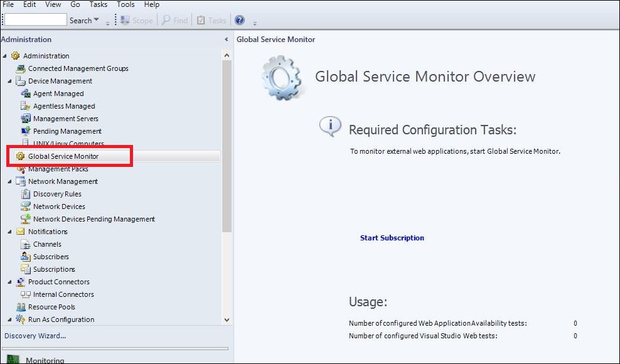Click the Product Connectors icon
This screenshot has width=620, height=364.
coord(21,282)
